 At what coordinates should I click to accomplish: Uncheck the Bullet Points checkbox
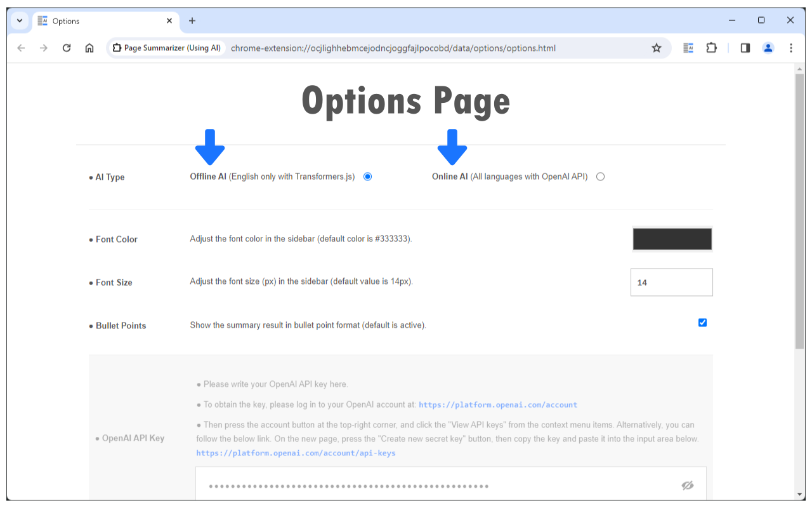702,323
